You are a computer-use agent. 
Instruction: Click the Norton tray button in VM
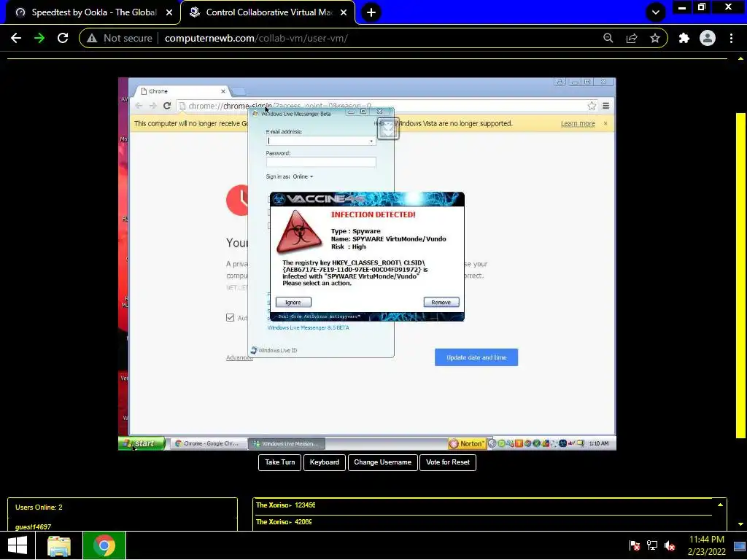467,444
